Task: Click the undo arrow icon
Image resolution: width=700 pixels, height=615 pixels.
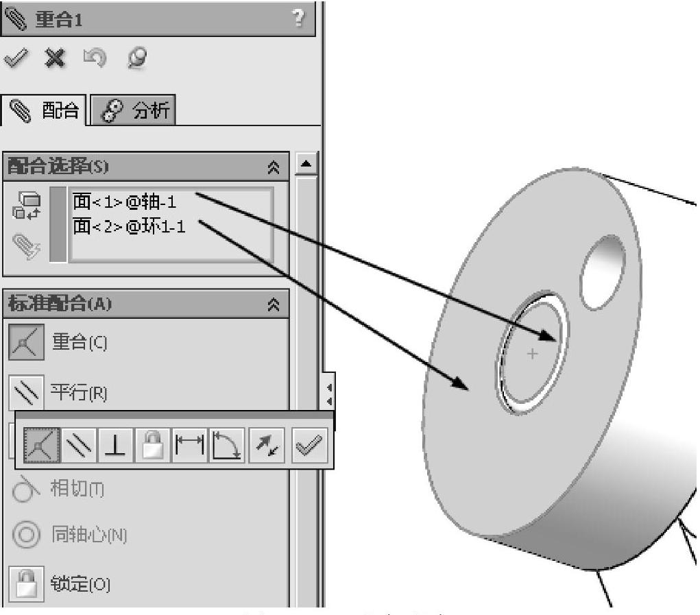Action: point(95,58)
